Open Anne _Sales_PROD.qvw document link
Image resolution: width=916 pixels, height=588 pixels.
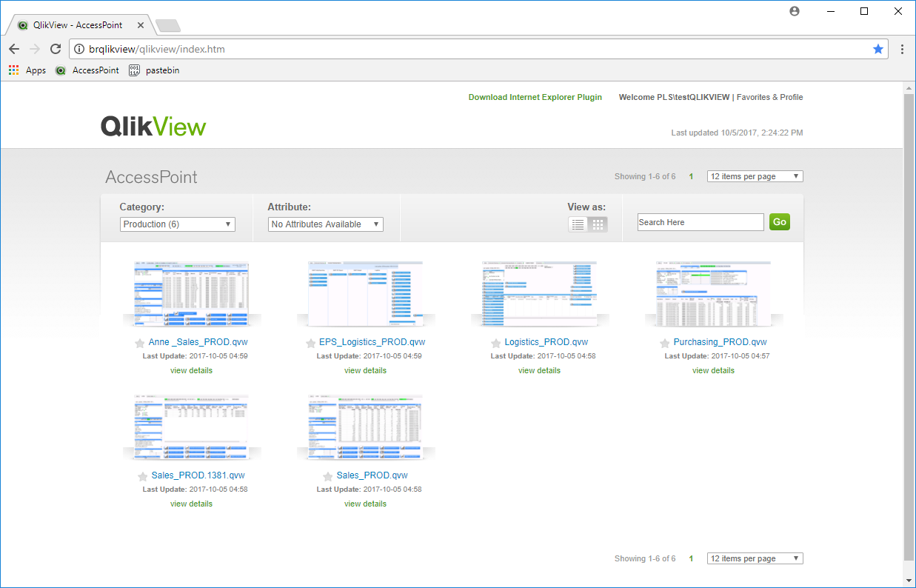point(198,342)
